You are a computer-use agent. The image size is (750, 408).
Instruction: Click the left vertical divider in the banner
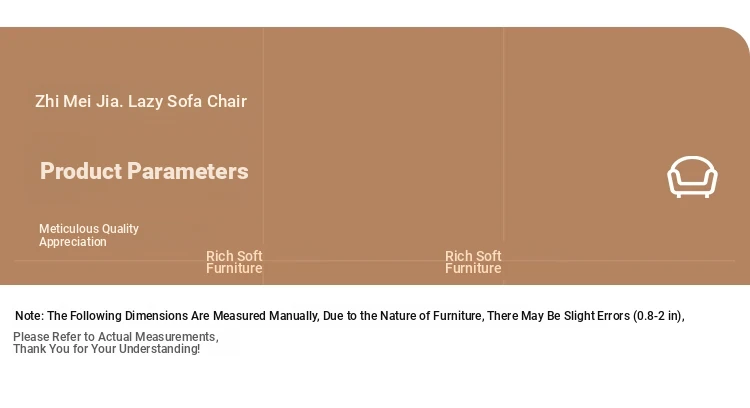[x=263, y=140]
